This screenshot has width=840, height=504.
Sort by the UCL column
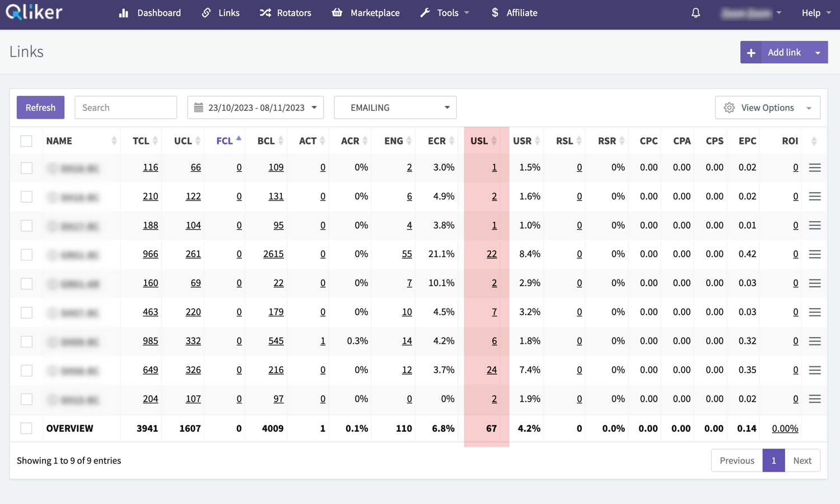[183, 141]
